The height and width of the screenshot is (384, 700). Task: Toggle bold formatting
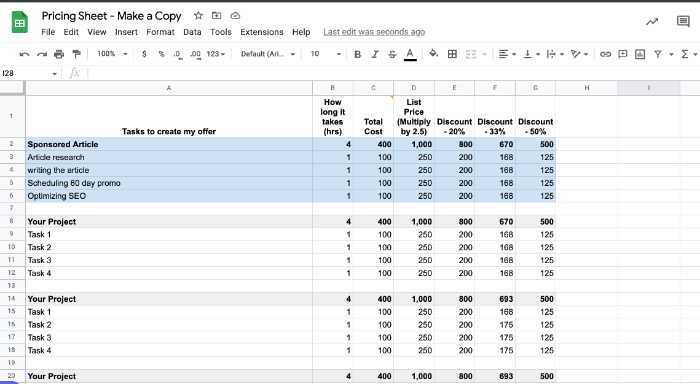pyautogui.click(x=357, y=54)
